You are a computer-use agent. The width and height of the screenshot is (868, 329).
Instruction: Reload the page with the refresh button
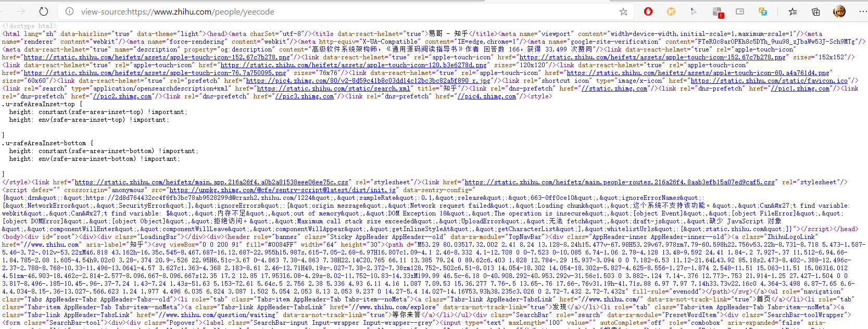point(44,11)
